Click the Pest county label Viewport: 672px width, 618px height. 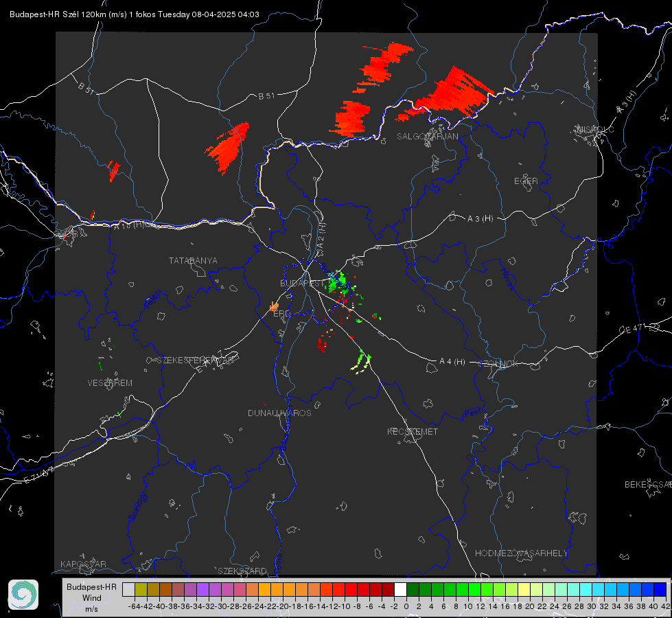tap(472, 413)
